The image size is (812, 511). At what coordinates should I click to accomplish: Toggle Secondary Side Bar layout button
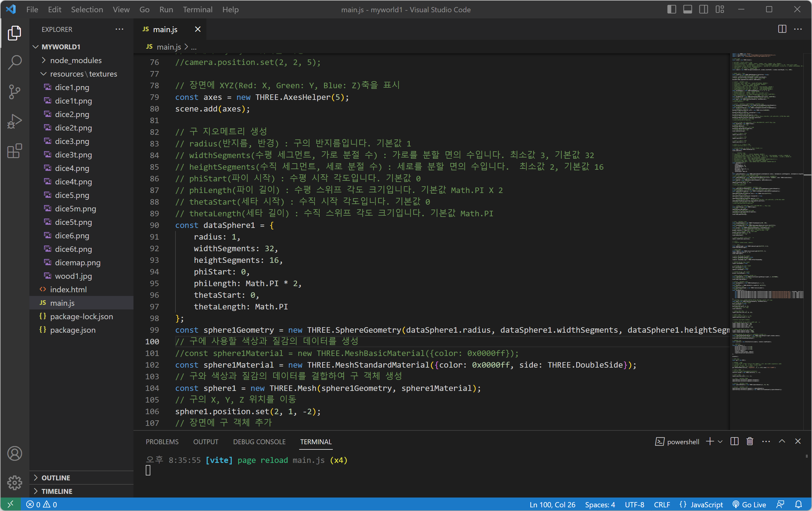coord(703,9)
